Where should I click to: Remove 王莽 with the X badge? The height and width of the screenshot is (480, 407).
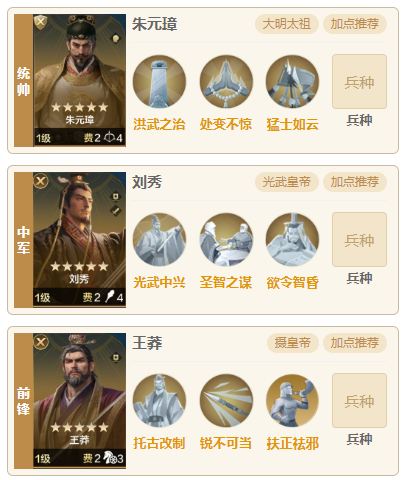41,342
